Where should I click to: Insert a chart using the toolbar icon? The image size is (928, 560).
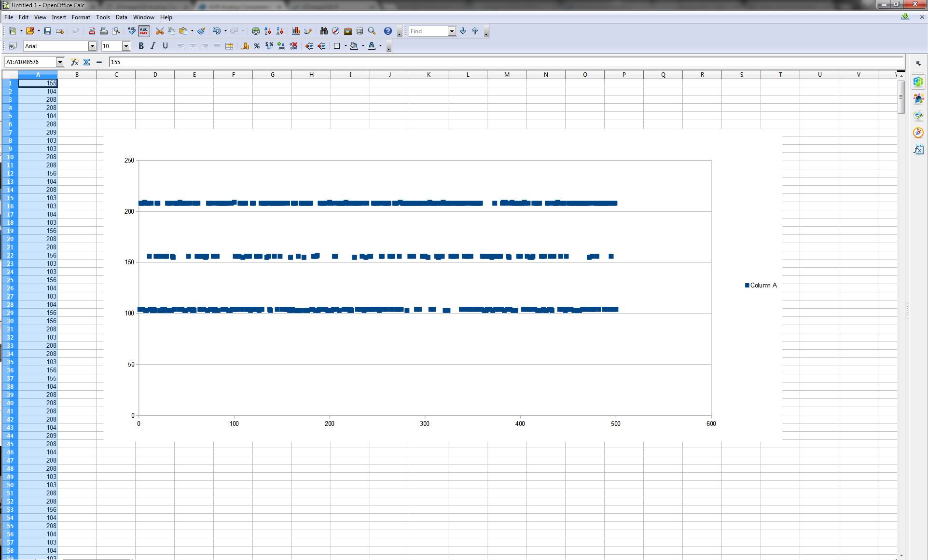pos(296,31)
